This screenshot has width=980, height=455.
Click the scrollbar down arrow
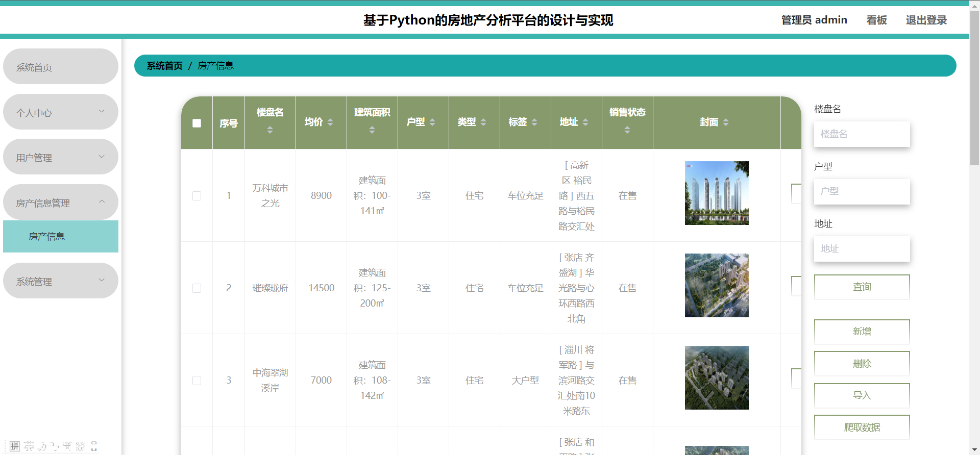974,450
